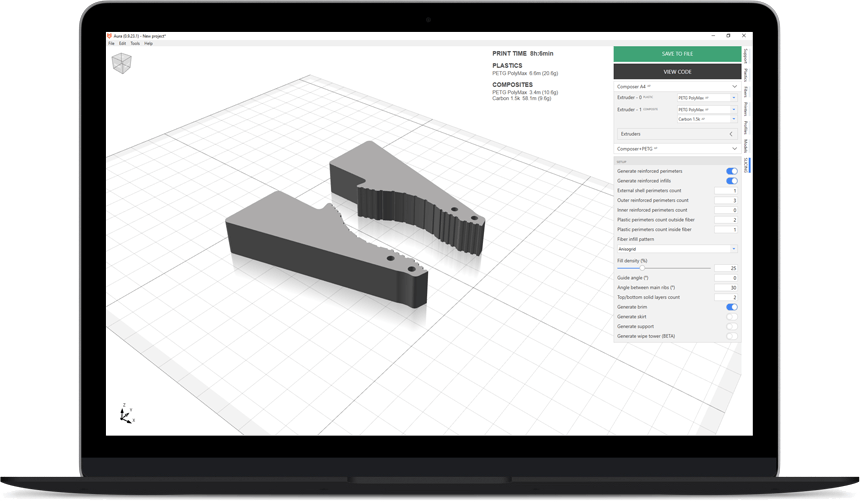Switch to the Printers side tab

pyautogui.click(x=746, y=109)
